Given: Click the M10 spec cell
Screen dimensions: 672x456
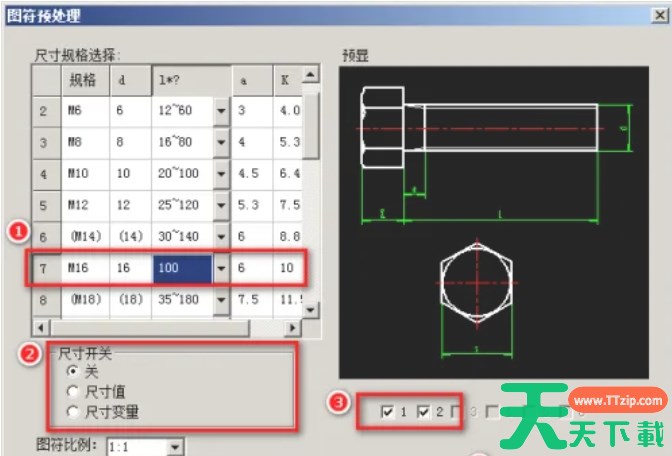Looking at the screenshot, I should pos(85,174).
